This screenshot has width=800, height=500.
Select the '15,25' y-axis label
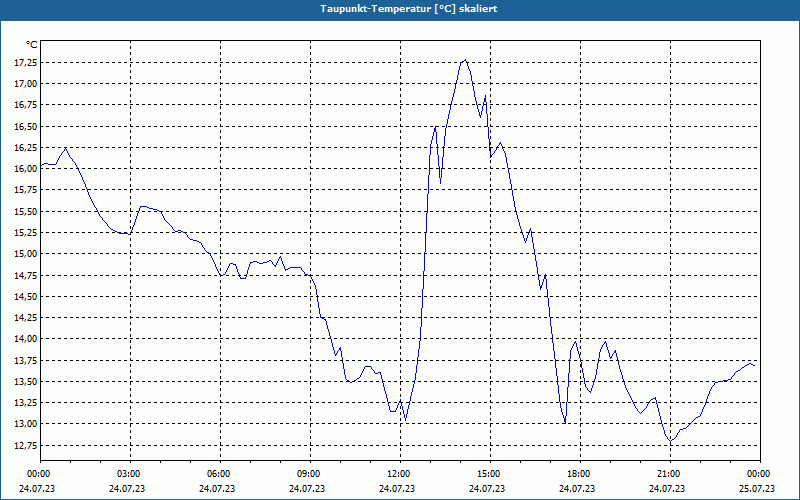28,232
